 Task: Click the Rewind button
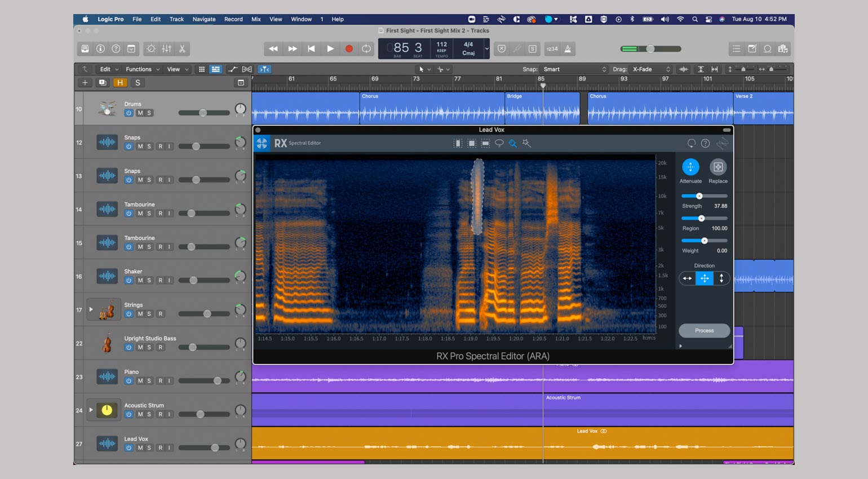[273, 49]
